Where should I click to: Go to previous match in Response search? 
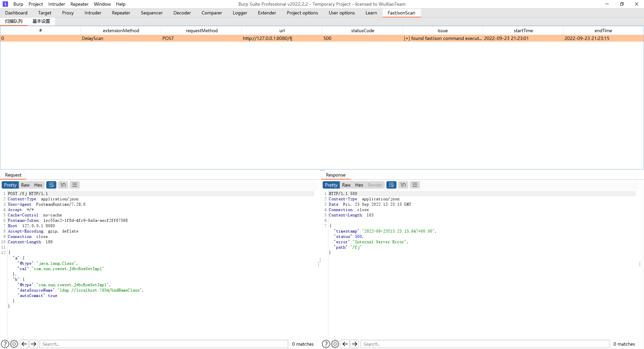click(x=345, y=344)
